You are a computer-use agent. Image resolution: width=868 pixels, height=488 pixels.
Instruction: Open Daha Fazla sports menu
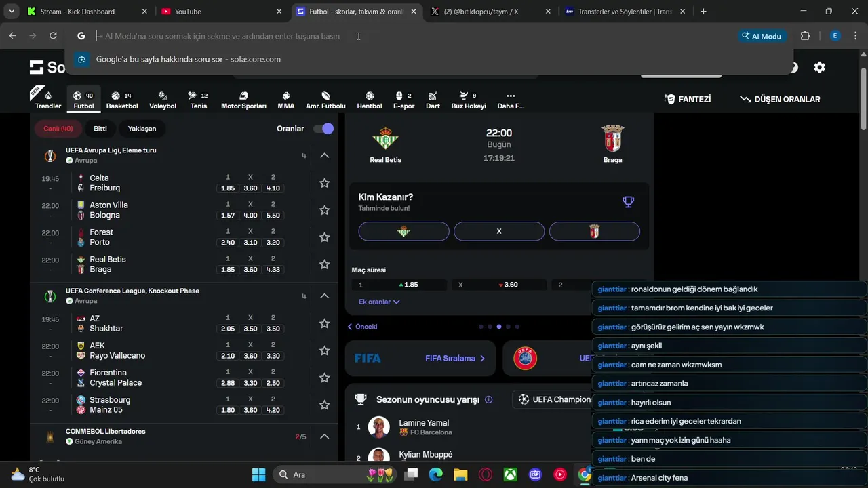click(511, 100)
